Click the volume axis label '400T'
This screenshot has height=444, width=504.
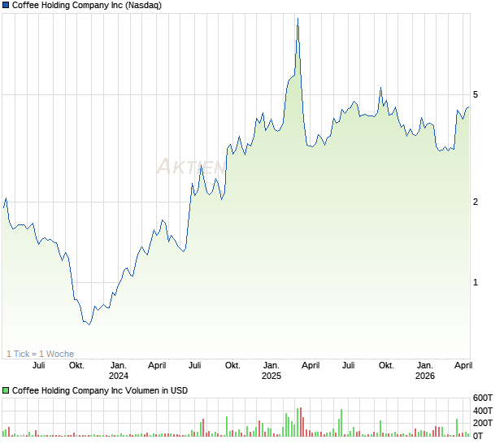[483, 411]
